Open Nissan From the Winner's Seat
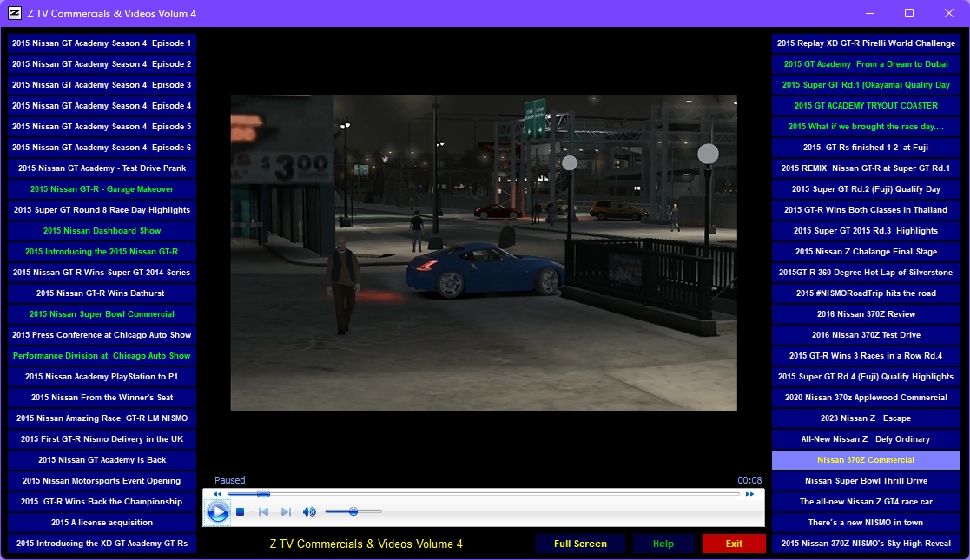The height and width of the screenshot is (560, 970). pos(102,398)
